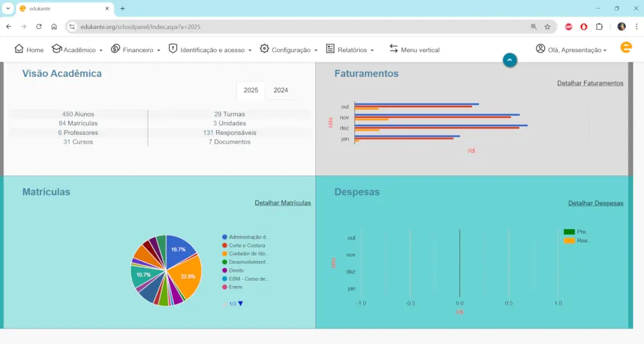The image size is (644, 344).
Task: Open the Configuração dropdown
Action: [288, 49]
